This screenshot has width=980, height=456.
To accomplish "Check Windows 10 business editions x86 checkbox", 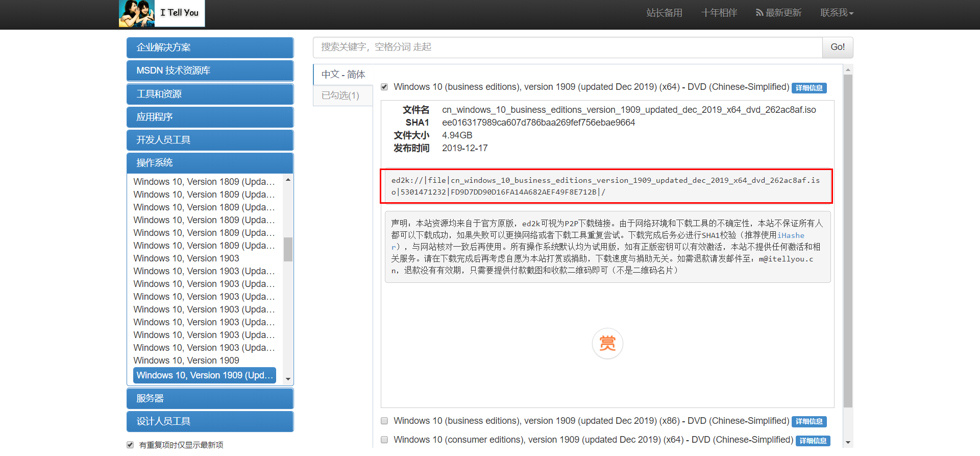I will [384, 421].
